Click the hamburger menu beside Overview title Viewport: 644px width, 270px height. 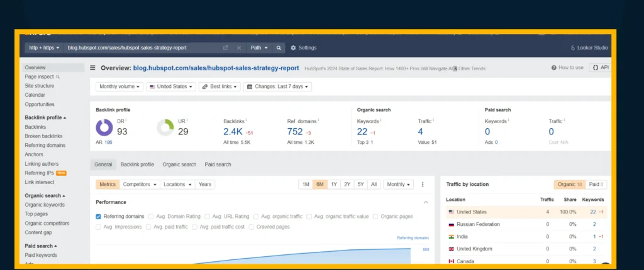click(x=93, y=68)
